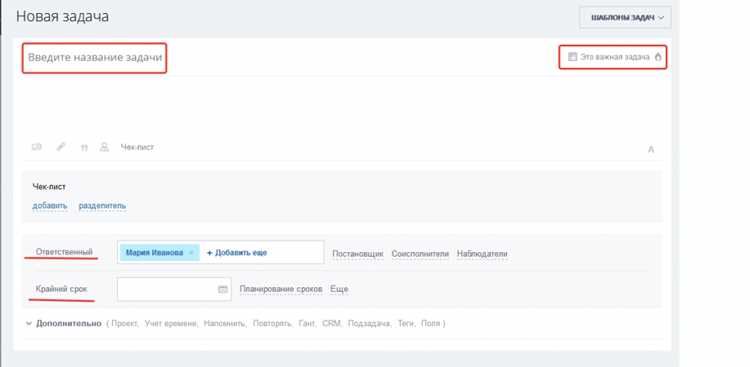The image size is (750, 367).
Task: Click the Введите название задачи title field
Action: [x=95, y=57]
